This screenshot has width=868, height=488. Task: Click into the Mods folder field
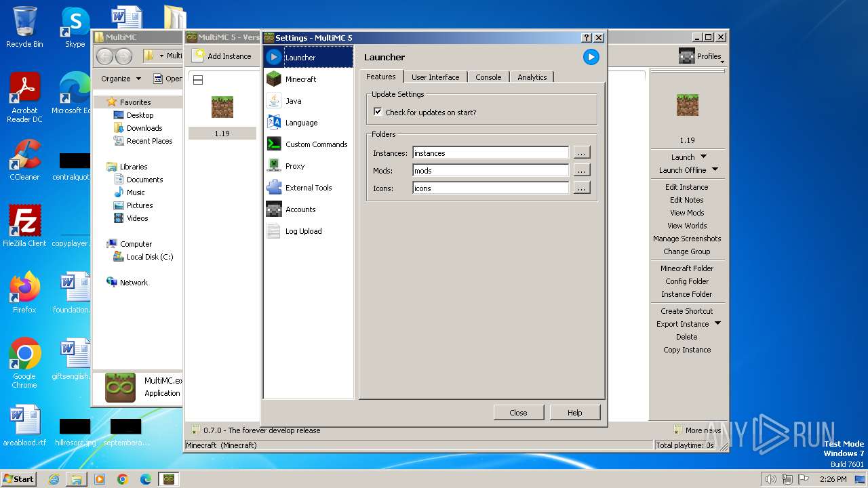[490, 171]
